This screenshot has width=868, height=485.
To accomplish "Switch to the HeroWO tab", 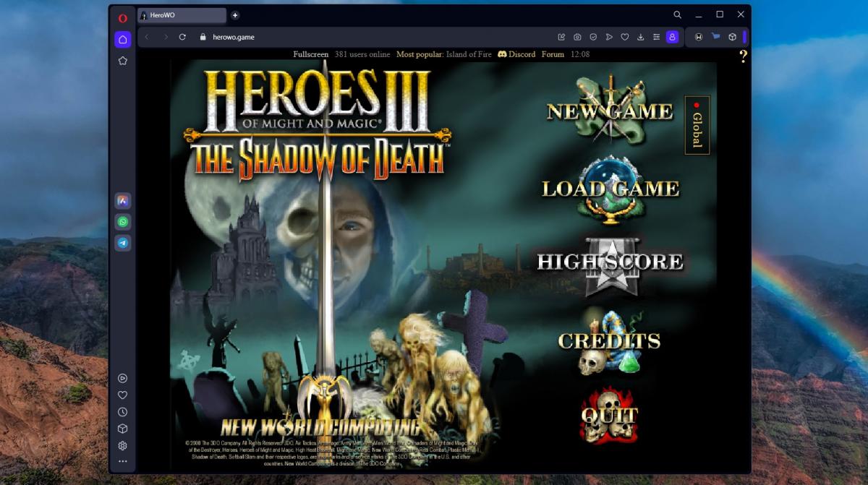I will pyautogui.click(x=182, y=15).
